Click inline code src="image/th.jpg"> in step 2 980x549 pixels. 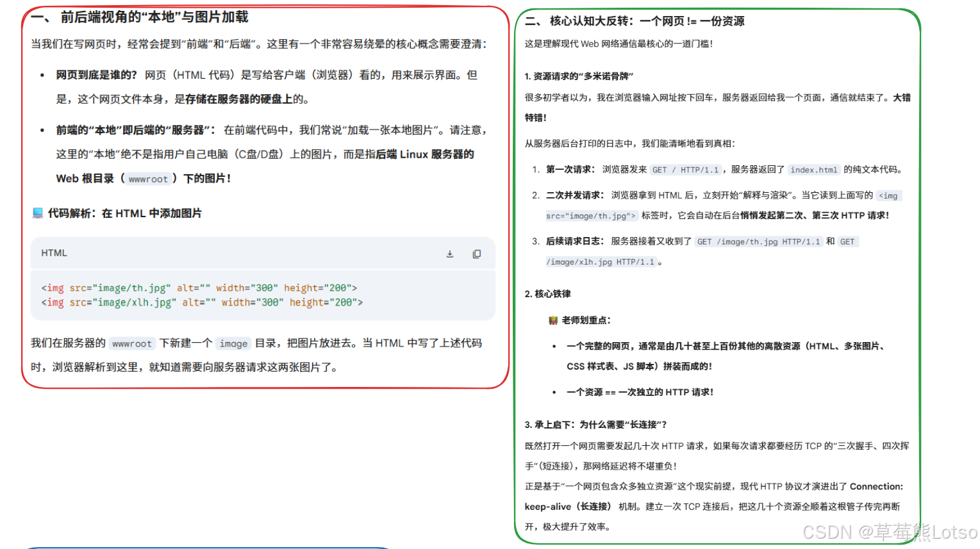[x=591, y=216]
